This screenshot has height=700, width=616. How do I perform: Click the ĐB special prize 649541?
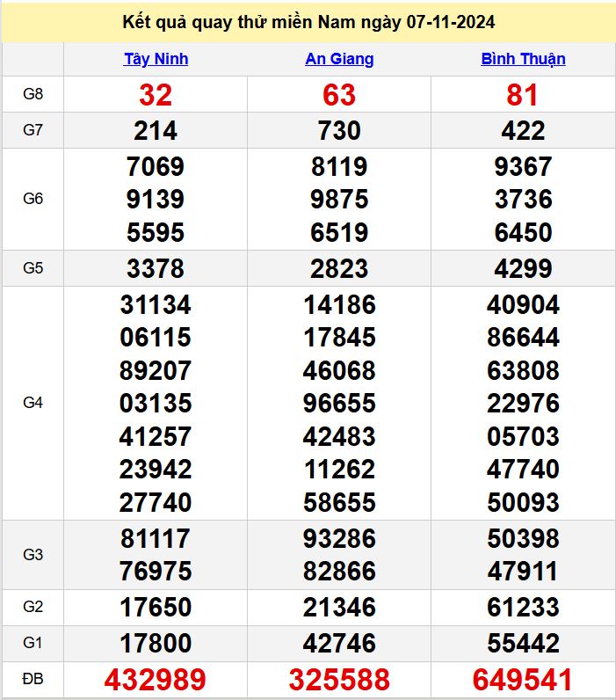(522, 680)
